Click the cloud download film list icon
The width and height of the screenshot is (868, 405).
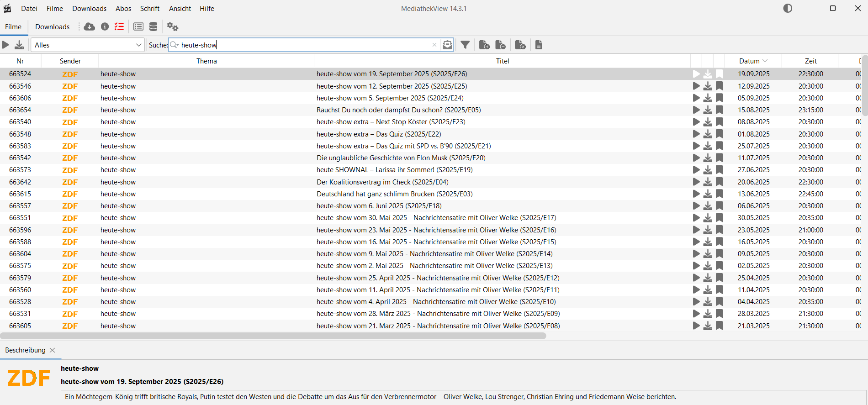pyautogui.click(x=90, y=26)
